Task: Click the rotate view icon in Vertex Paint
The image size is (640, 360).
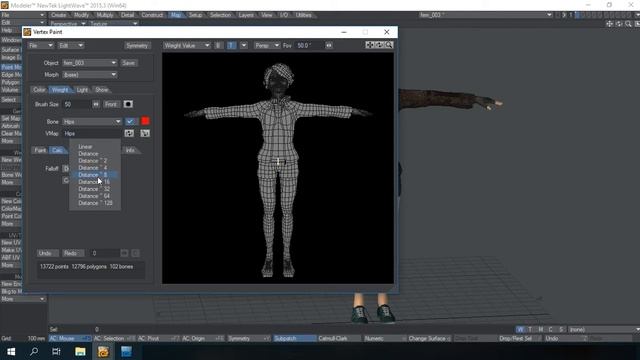Action: (x=379, y=45)
